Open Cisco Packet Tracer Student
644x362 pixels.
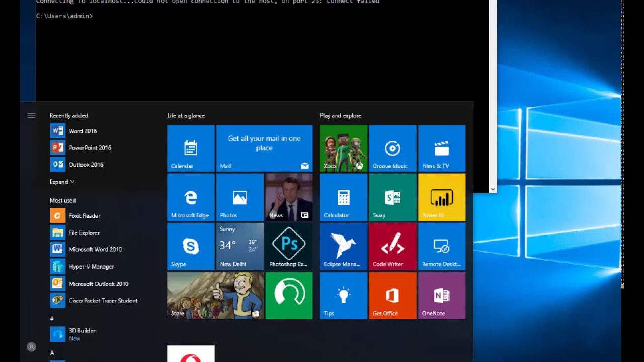coord(94,301)
